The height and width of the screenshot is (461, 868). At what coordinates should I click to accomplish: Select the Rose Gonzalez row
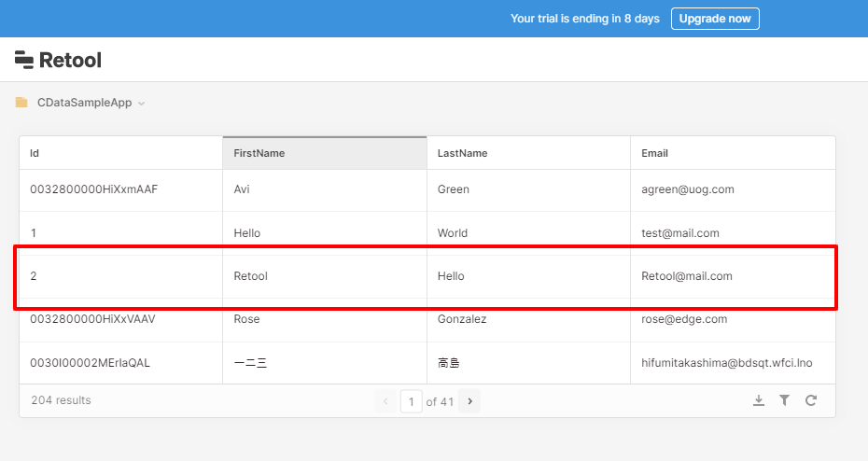coord(324,319)
